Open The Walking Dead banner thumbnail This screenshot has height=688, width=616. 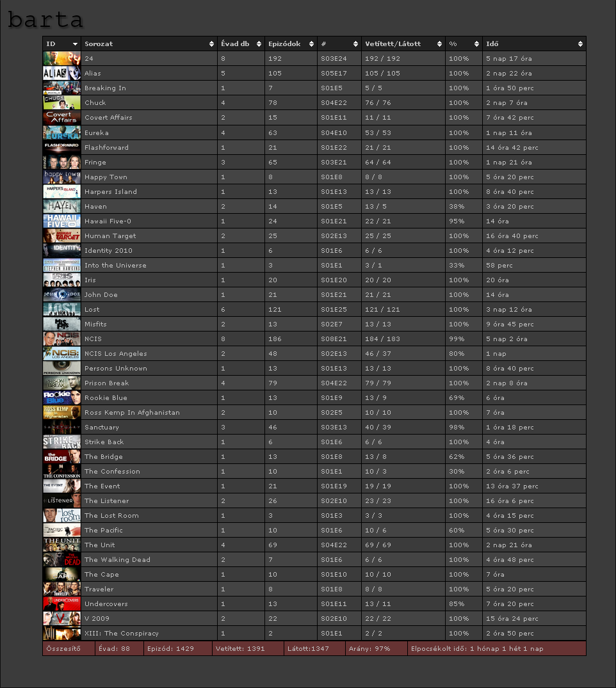[x=62, y=560]
